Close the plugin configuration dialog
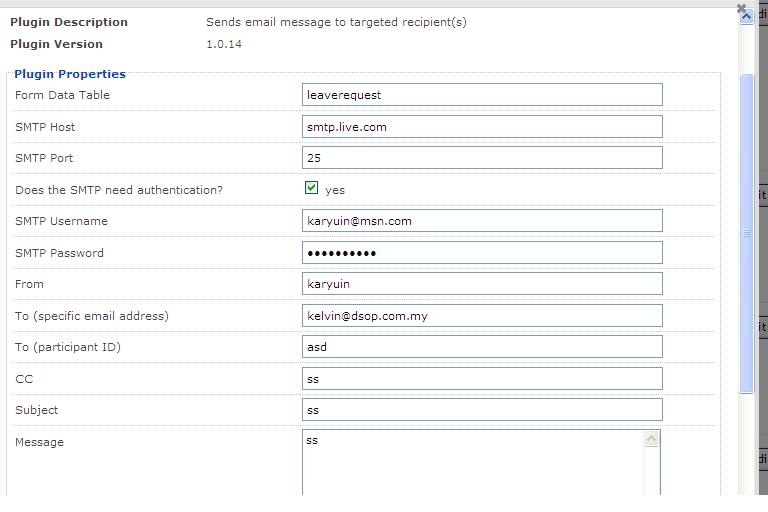This screenshot has width=768, height=512. point(742,9)
